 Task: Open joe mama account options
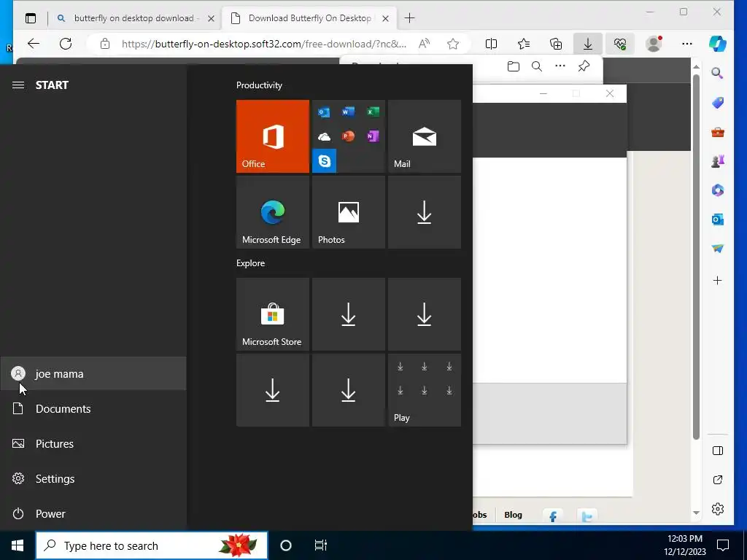point(93,374)
